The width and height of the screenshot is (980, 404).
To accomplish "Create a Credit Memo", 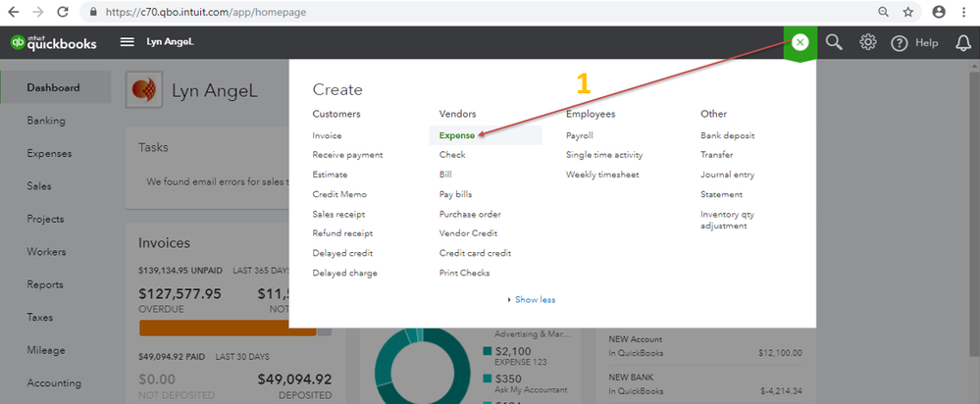I will click(339, 194).
